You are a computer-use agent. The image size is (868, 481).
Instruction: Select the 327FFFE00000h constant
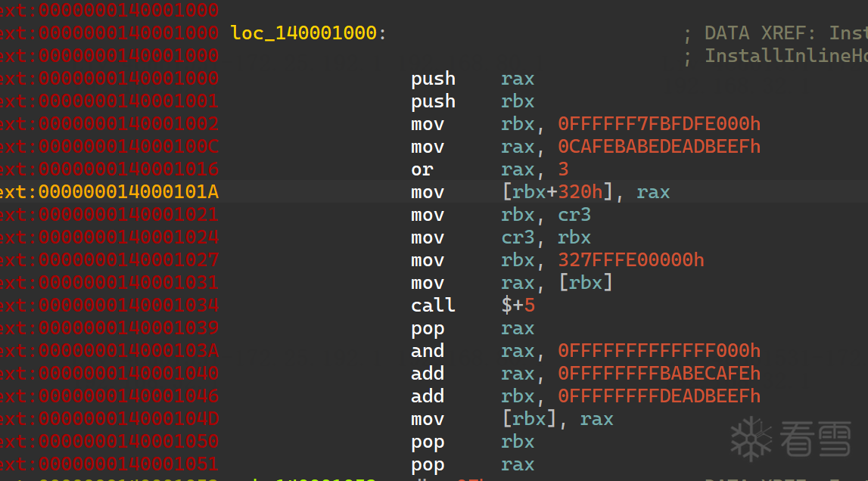pyautogui.click(x=630, y=260)
